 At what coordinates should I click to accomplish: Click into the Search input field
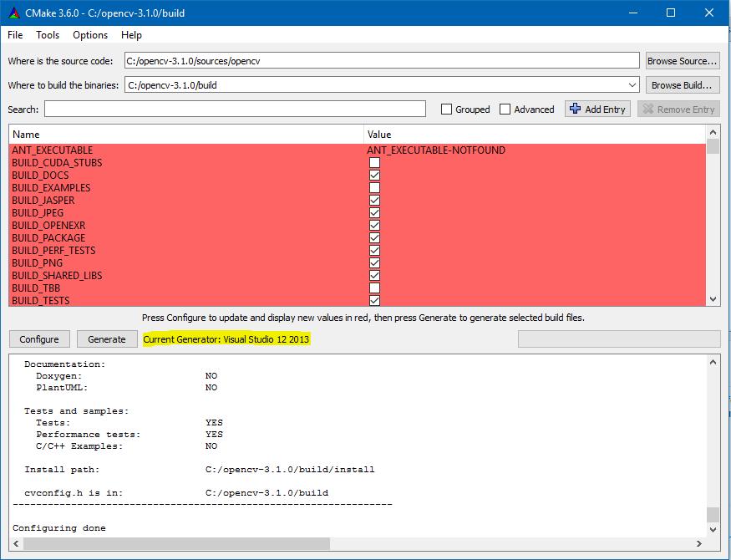click(235, 109)
